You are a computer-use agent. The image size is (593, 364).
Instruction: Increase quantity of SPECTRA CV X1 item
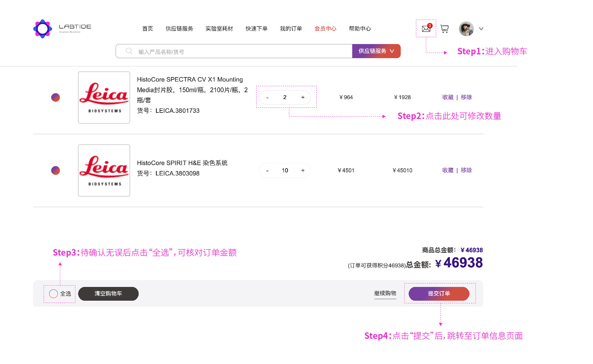pyautogui.click(x=303, y=97)
